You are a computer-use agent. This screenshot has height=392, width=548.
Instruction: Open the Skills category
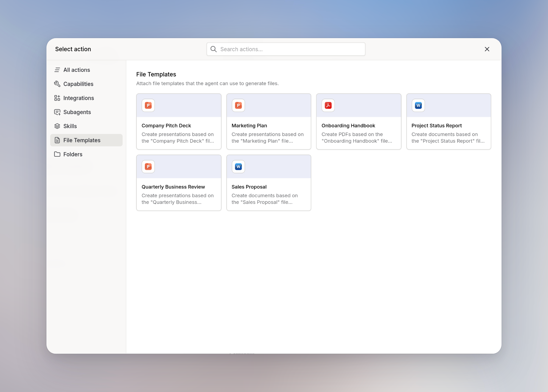point(86,126)
